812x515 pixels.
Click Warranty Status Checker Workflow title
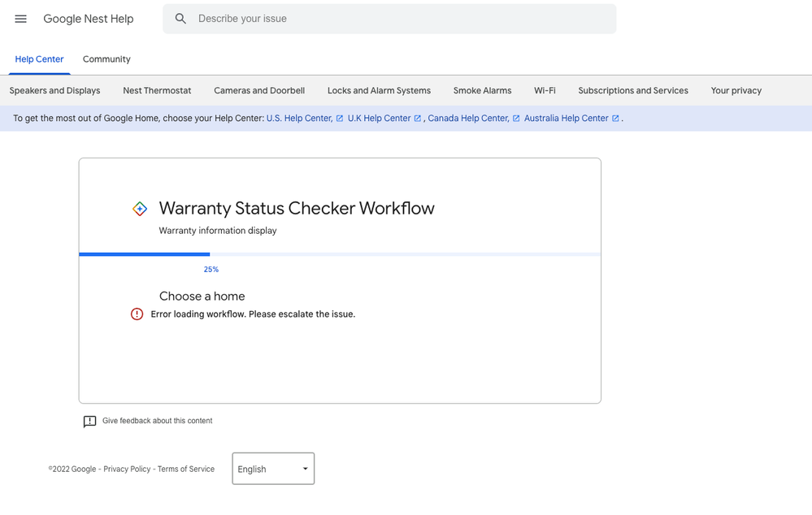(297, 208)
